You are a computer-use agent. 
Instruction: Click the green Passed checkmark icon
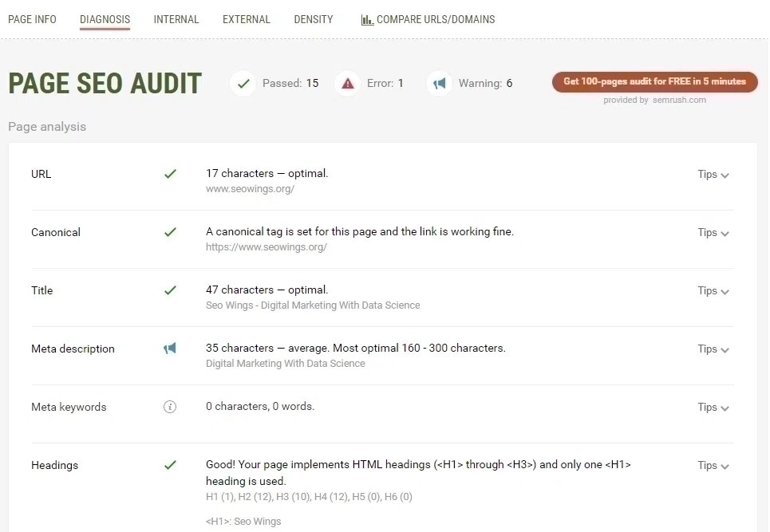243,83
